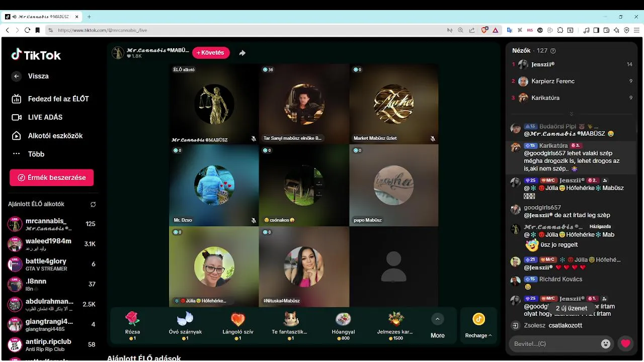Open the emoji picker in chat
The height and width of the screenshot is (362, 644).
[x=606, y=344]
